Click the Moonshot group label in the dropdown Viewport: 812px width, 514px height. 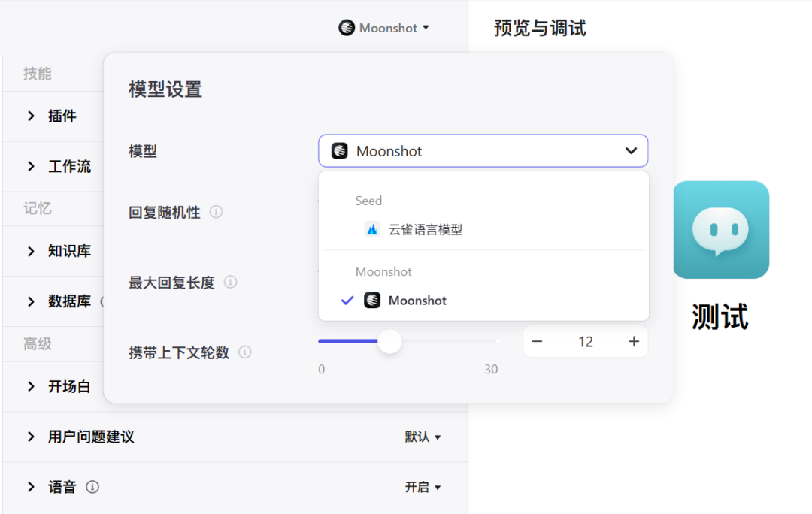pyautogui.click(x=383, y=272)
